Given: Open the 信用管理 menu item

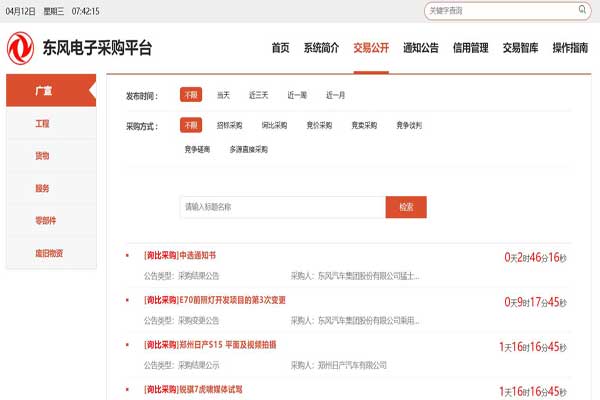Looking at the screenshot, I should tap(471, 48).
